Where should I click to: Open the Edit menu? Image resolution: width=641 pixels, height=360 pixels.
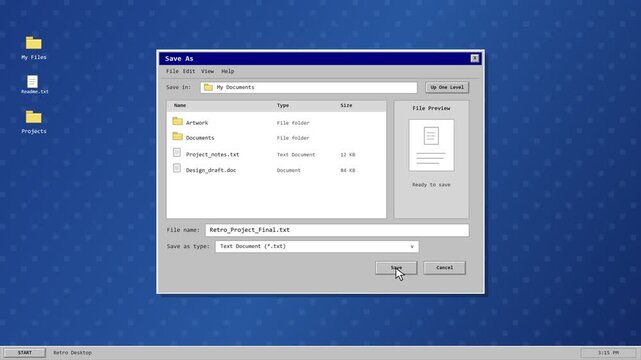pos(188,71)
